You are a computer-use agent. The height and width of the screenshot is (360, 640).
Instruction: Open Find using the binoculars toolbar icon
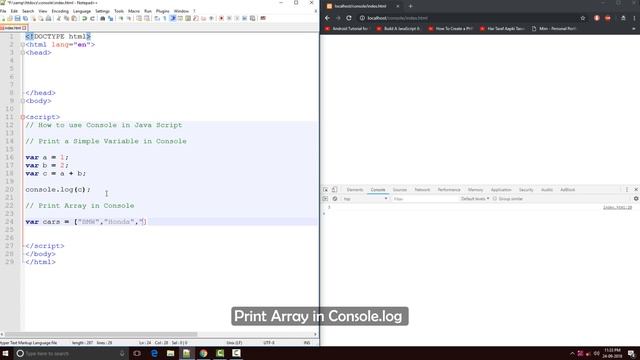coord(102,18)
